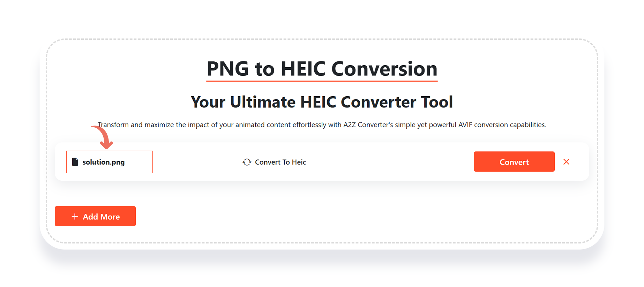Click the plus icon on Add More
Screen dimensions: 644x287
[75, 217]
